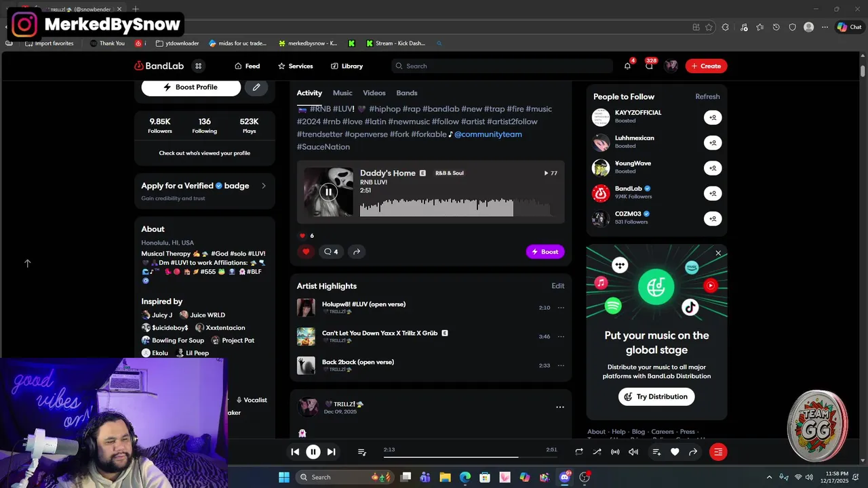Open options for Holupw8! #LUV track
Viewport: 868px width, 488px height.
(561, 308)
